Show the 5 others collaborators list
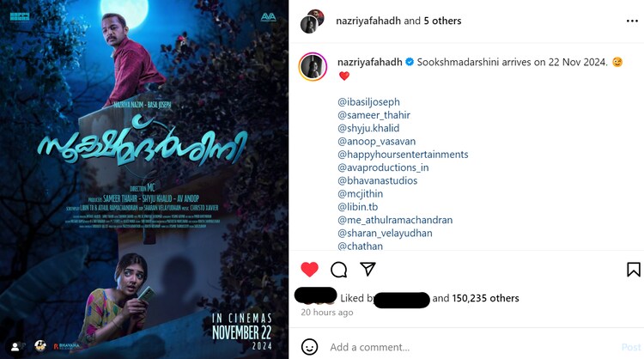Screen dimensions: 644x359 point(442,21)
